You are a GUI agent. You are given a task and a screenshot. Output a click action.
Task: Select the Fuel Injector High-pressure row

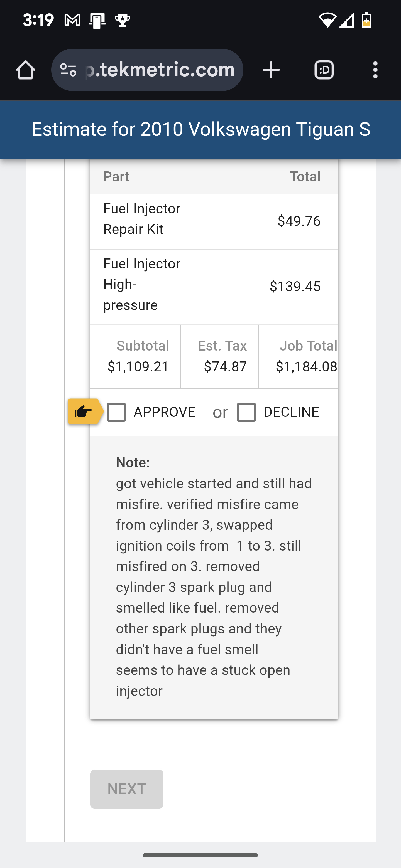[214, 287]
